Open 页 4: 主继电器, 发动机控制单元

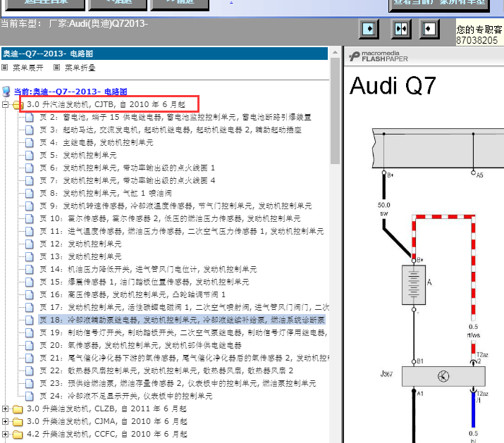click(x=97, y=143)
